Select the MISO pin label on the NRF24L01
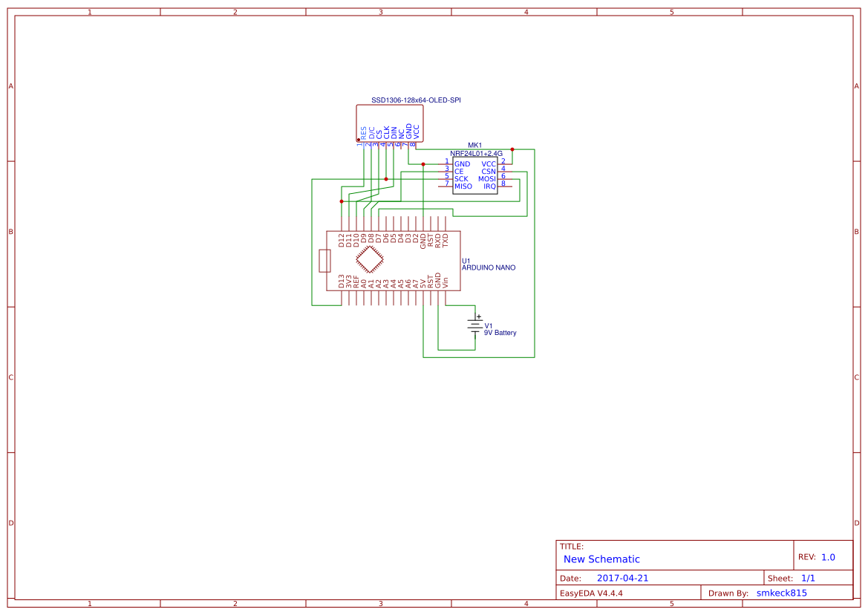868x615 pixels. click(x=463, y=186)
